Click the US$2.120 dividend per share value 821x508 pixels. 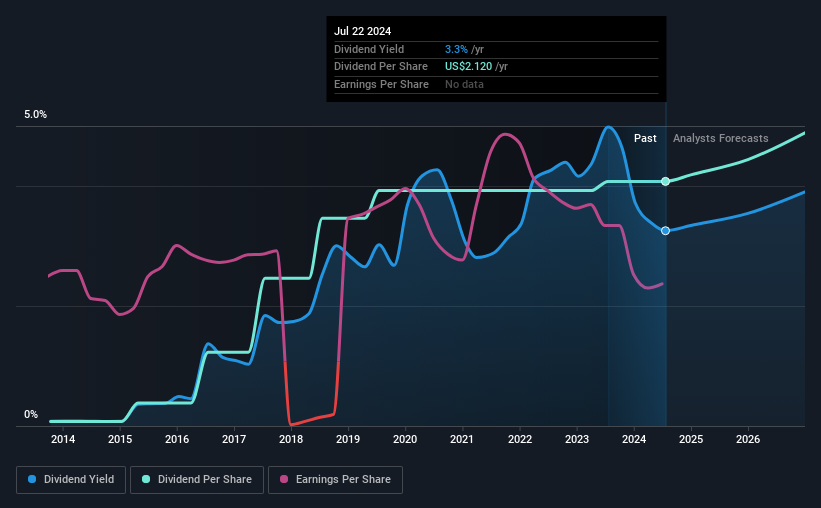pyautogui.click(x=469, y=67)
